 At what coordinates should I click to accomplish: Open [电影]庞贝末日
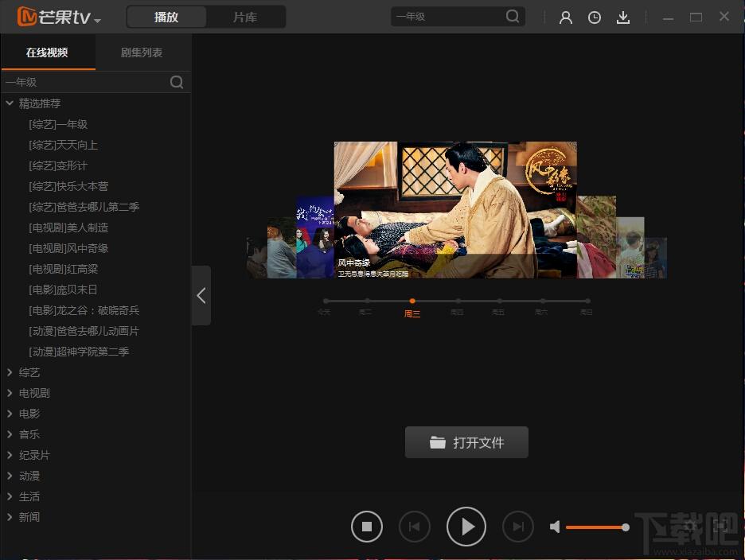(64, 290)
